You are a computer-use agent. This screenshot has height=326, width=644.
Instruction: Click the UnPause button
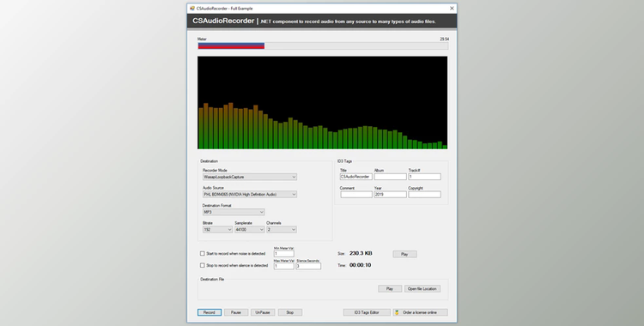click(x=263, y=312)
